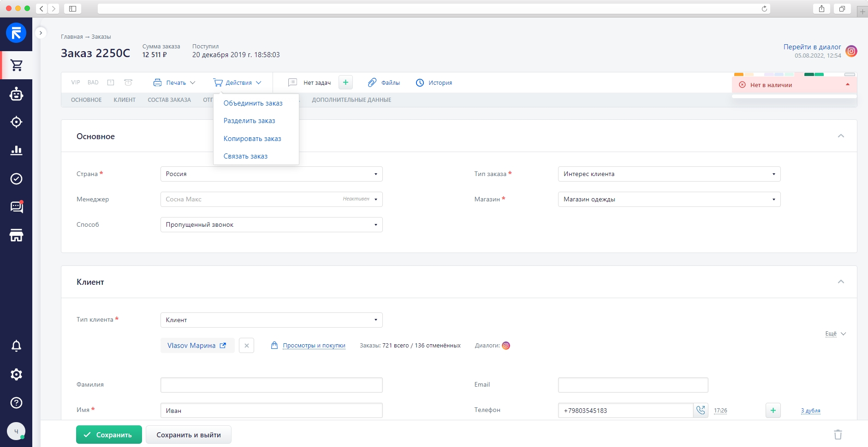This screenshot has height=447, width=868.
Task: Open the chats icon with red notification dot
Action: 17,207
